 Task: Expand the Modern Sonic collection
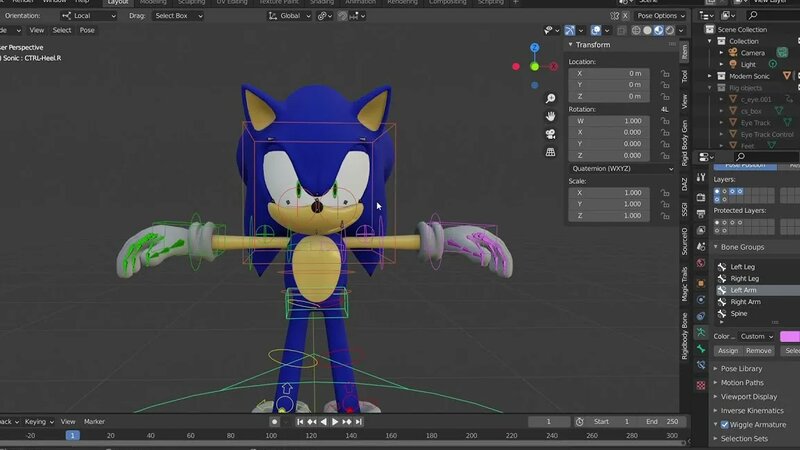(710, 76)
